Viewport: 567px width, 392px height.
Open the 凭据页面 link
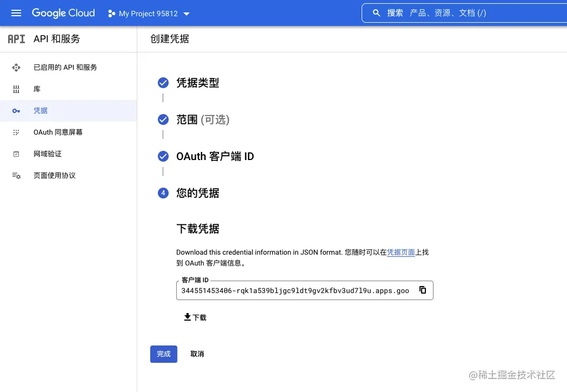point(401,252)
